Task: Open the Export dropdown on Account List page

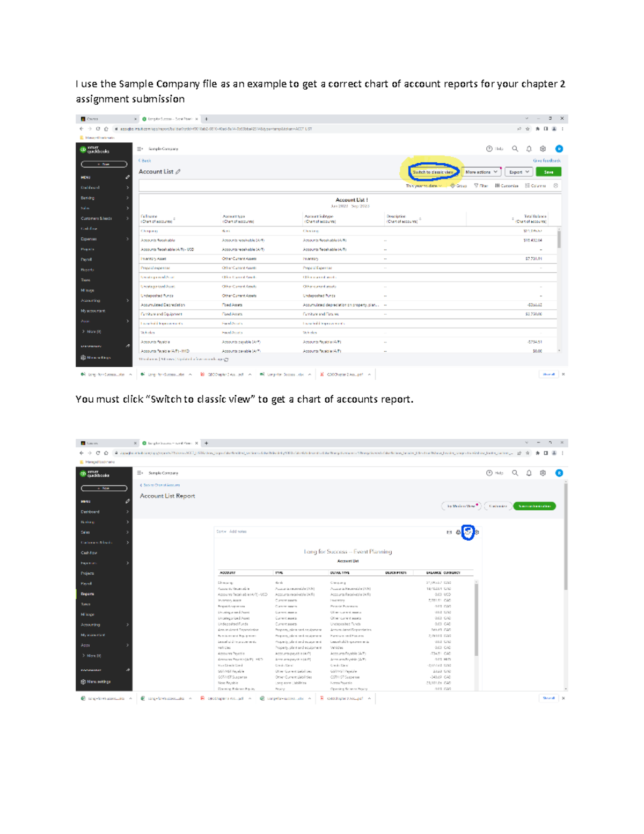Action: [519, 172]
